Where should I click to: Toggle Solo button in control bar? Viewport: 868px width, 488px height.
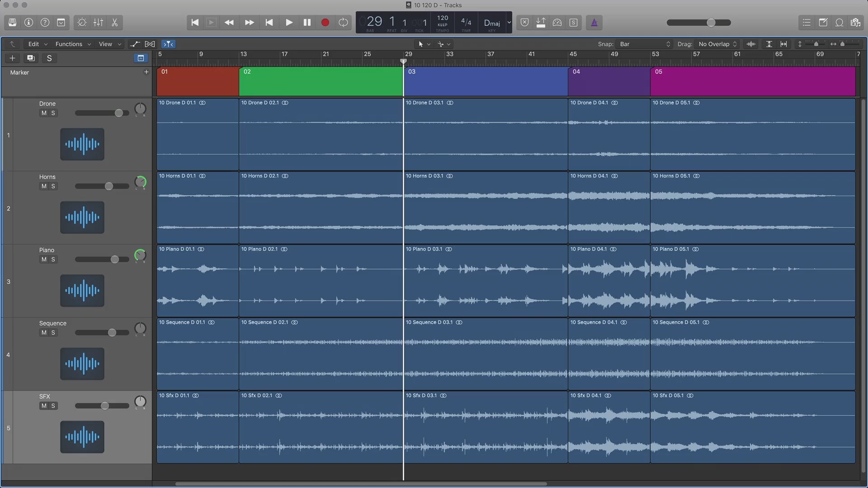tap(573, 23)
